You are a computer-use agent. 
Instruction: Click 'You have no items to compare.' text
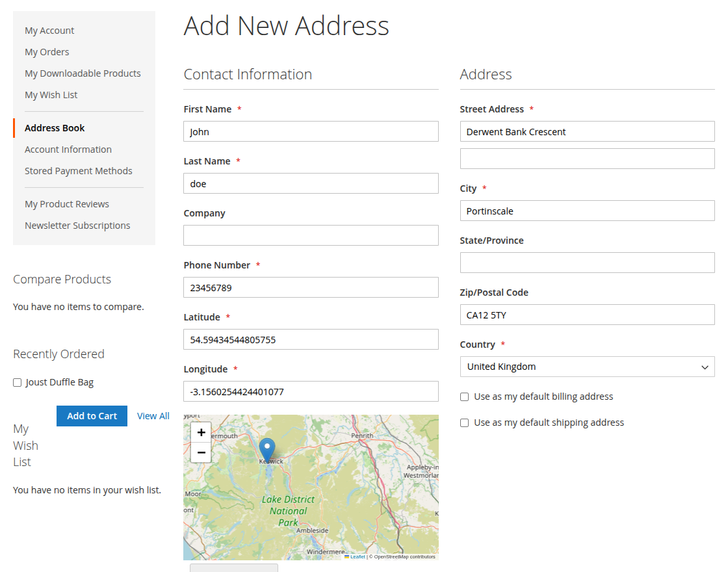pos(79,307)
